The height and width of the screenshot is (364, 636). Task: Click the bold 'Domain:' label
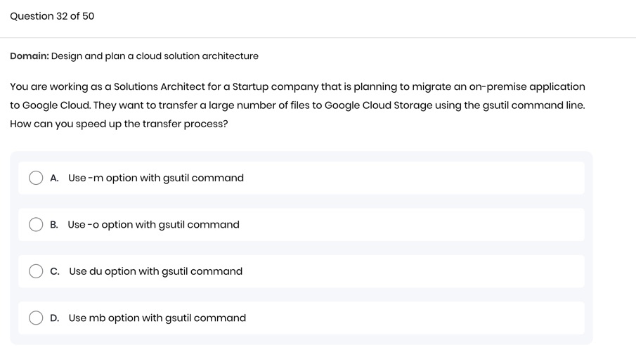pos(30,56)
